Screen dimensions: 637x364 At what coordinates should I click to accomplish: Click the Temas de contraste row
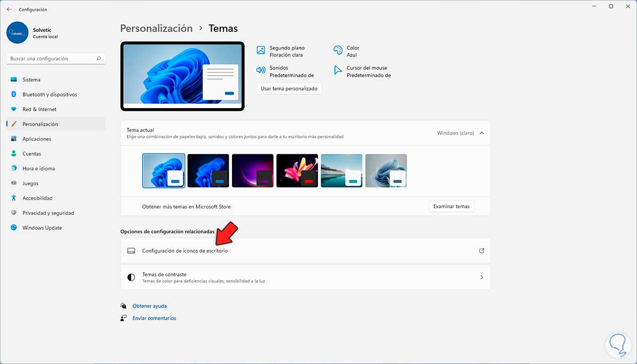point(305,277)
